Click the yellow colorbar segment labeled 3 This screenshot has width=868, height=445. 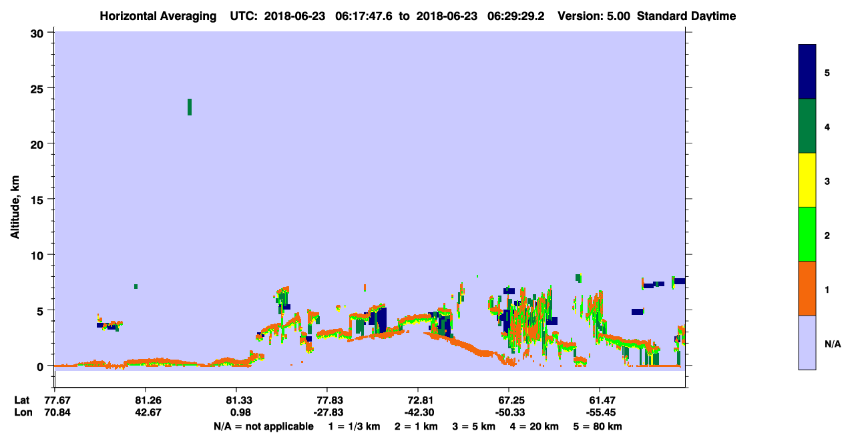807,180
